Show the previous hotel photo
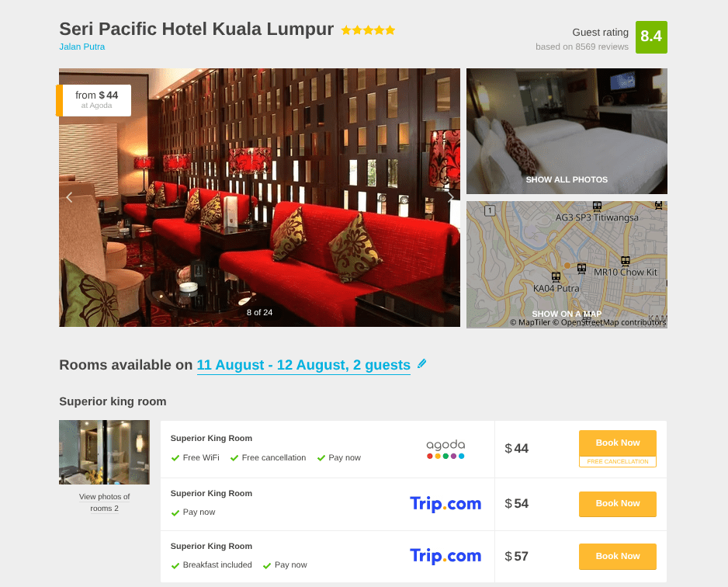The image size is (728, 587). 69,197
